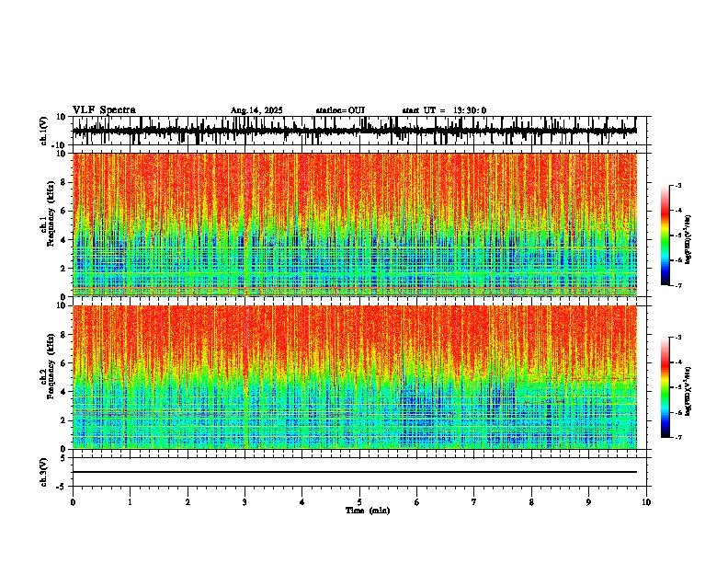Click the time axis tick label "5"
This screenshot has width=728, height=563.
click(x=359, y=502)
